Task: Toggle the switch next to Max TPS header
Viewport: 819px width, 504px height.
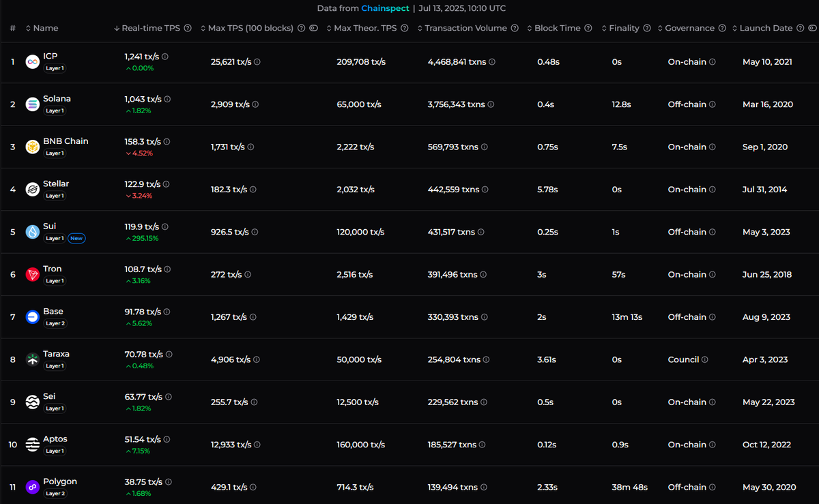Action: [314, 28]
